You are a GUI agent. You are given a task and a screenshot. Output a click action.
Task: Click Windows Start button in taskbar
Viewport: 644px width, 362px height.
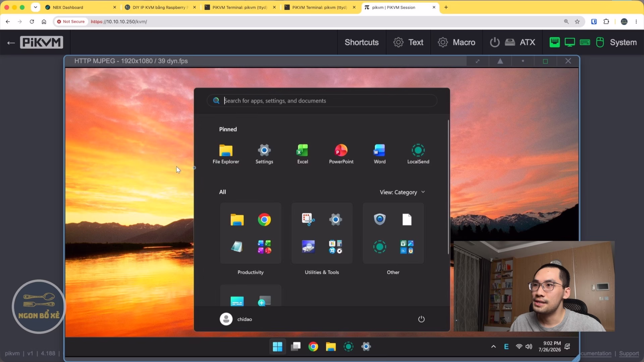click(x=277, y=347)
